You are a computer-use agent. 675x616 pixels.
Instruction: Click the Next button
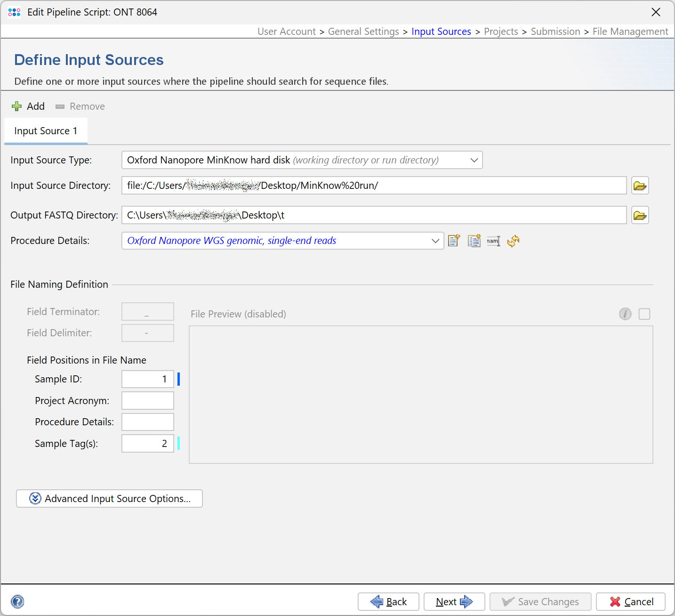[454, 601]
